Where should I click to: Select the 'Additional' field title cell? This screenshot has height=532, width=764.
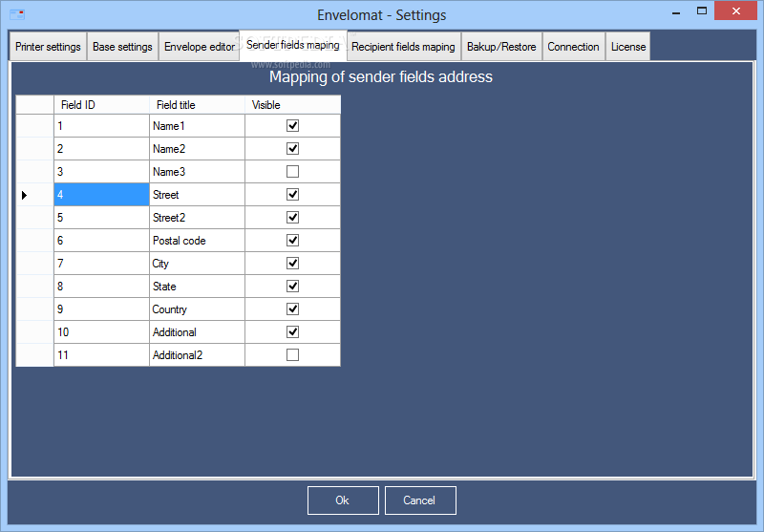197,331
